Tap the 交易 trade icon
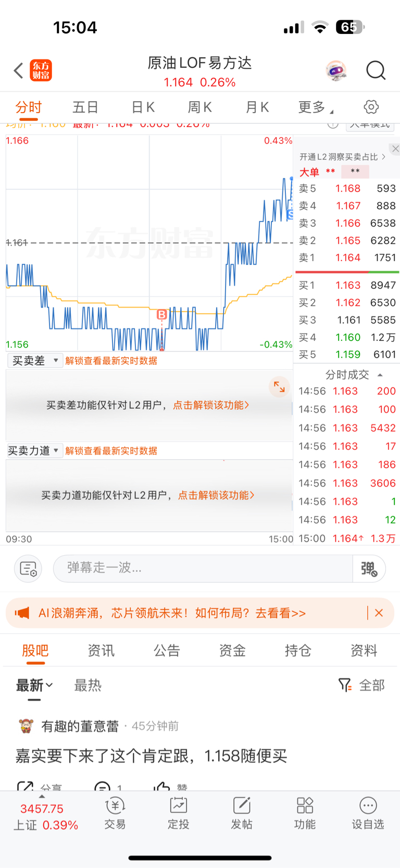400x868 pixels. (115, 813)
